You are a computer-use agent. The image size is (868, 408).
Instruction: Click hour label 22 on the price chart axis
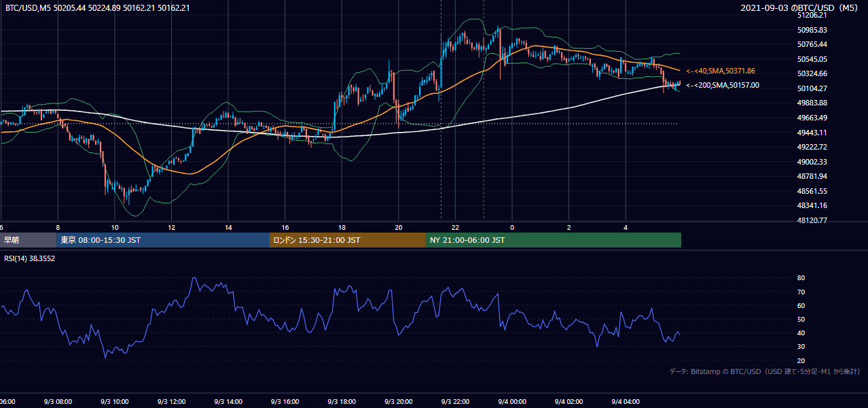click(x=456, y=227)
